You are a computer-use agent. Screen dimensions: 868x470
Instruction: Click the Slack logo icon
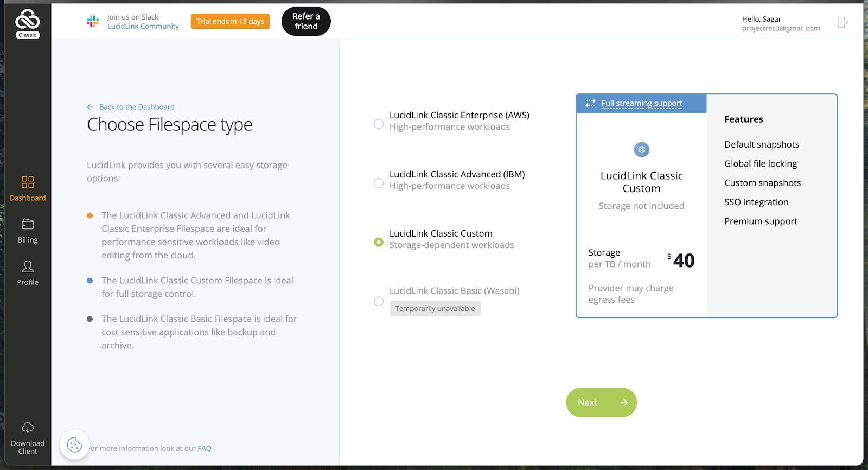click(93, 21)
